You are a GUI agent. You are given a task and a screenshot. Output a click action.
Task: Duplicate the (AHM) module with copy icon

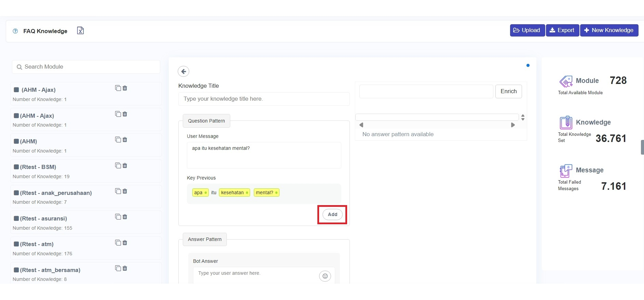coord(118,140)
